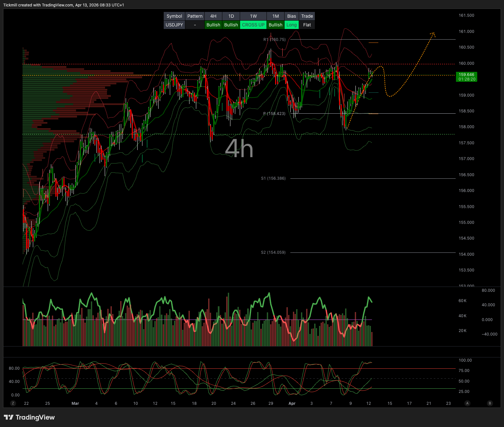Image resolution: width=504 pixels, height=427 pixels.
Task: Click the Mar label on time axis
Action: (75, 403)
